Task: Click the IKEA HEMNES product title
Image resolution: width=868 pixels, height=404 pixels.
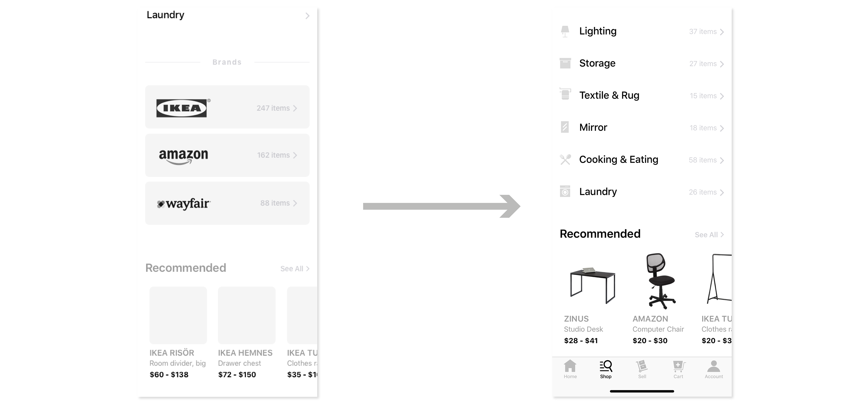Action: click(x=245, y=353)
